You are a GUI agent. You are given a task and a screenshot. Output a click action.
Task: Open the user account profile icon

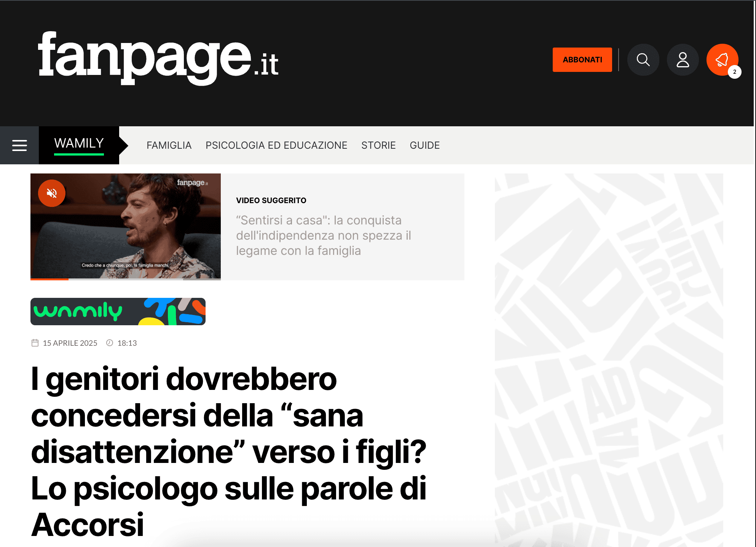click(683, 60)
